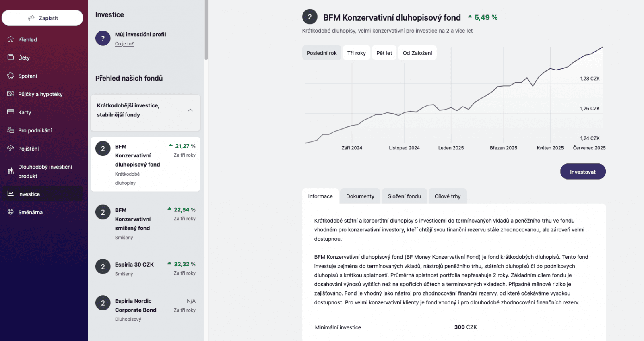
Task: Click the Pro podnikání icon
Action: [x=10, y=130]
